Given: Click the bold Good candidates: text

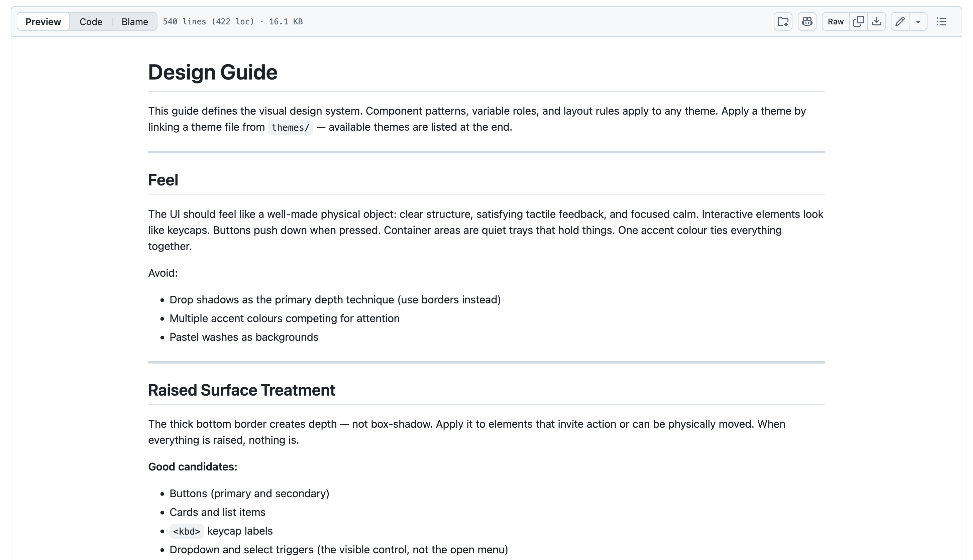Looking at the screenshot, I should pos(193,466).
